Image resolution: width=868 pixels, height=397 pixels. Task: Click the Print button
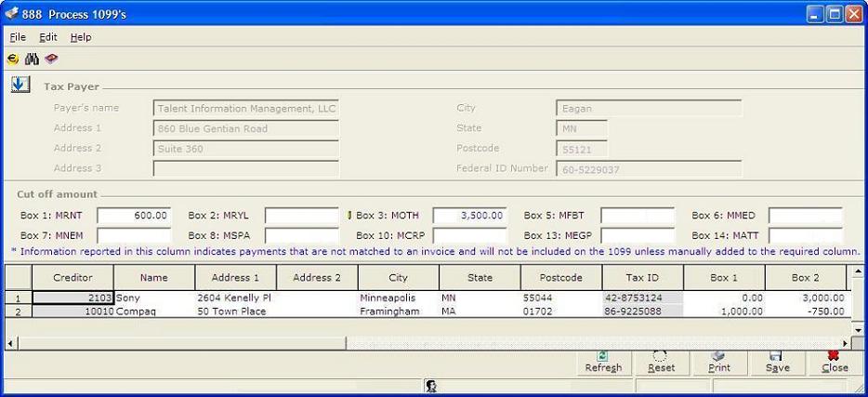click(719, 364)
